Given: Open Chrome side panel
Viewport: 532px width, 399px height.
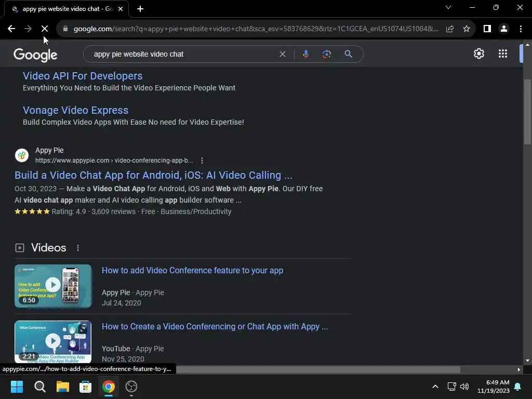Looking at the screenshot, I should (x=487, y=29).
